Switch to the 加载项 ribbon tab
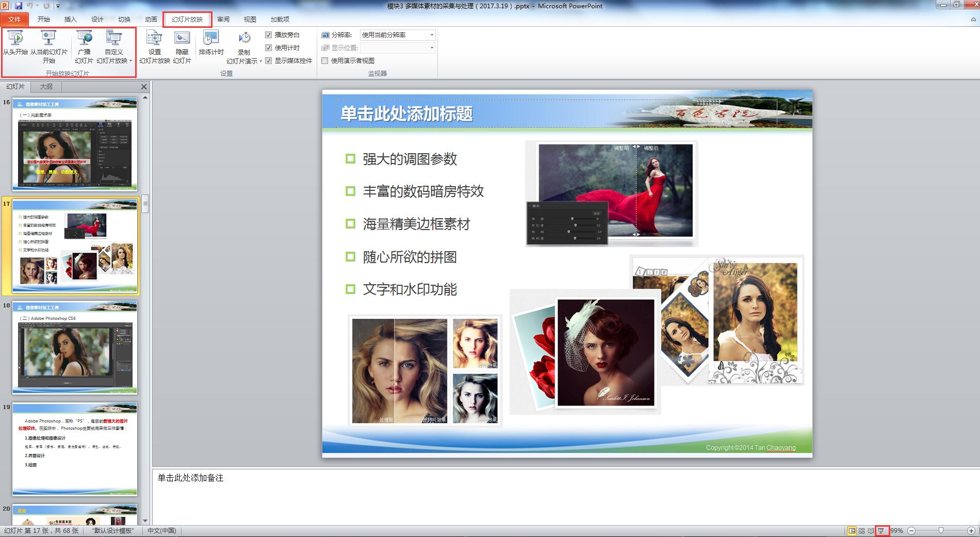The image size is (980, 537). (280, 19)
